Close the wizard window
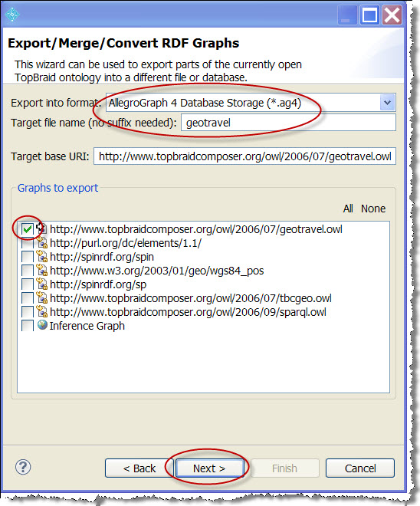The image size is (420, 506). (392, 15)
